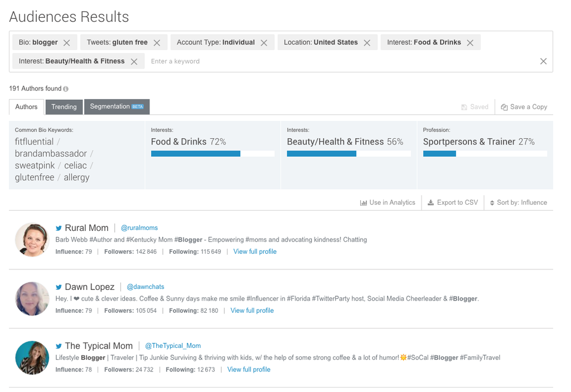This screenshot has height=392, width=571.
Task: Export the results to CSV
Action: tap(452, 202)
